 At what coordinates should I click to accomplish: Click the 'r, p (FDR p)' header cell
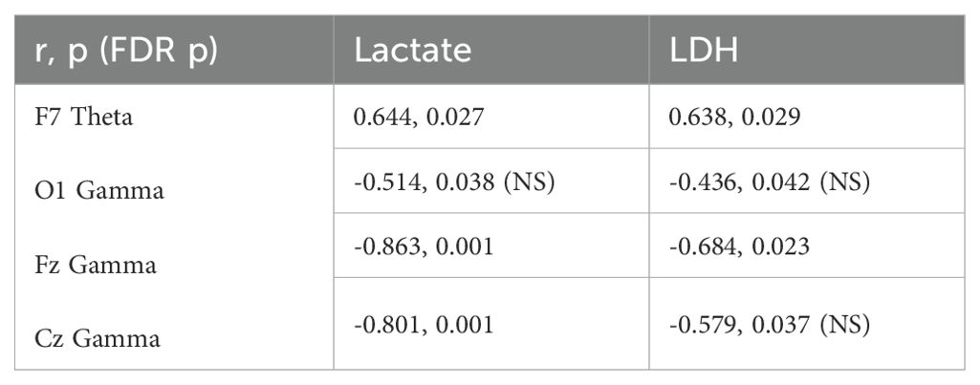[x=125, y=50]
